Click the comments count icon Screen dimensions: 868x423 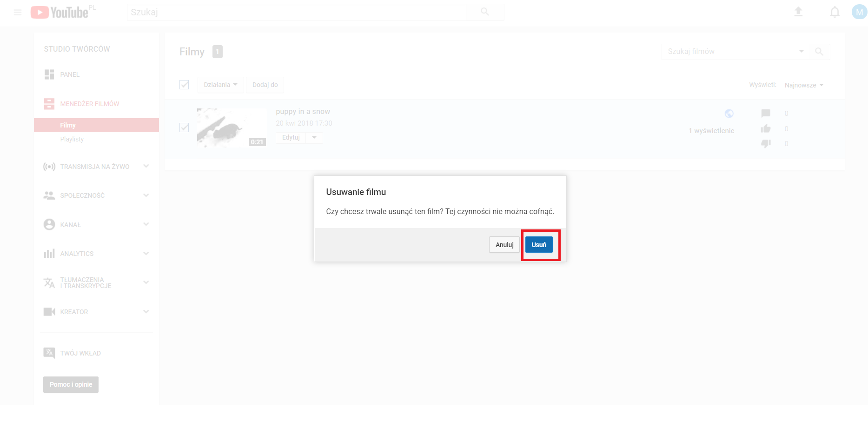tap(766, 113)
